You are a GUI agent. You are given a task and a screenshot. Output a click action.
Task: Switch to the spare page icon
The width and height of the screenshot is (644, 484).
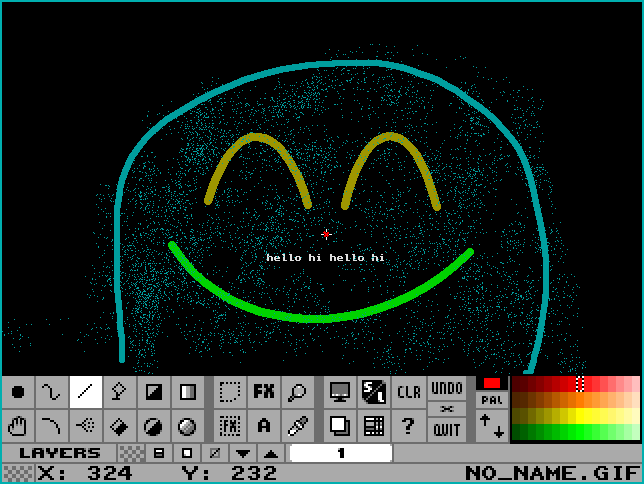tap(340, 426)
